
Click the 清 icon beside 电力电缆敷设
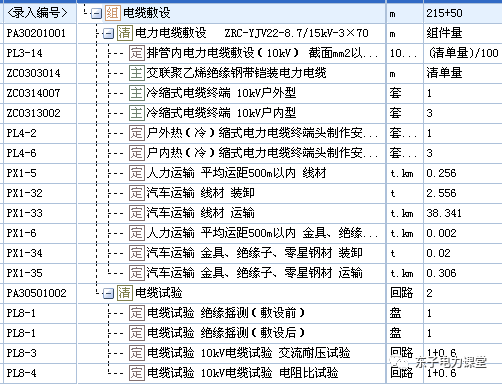coord(125,33)
